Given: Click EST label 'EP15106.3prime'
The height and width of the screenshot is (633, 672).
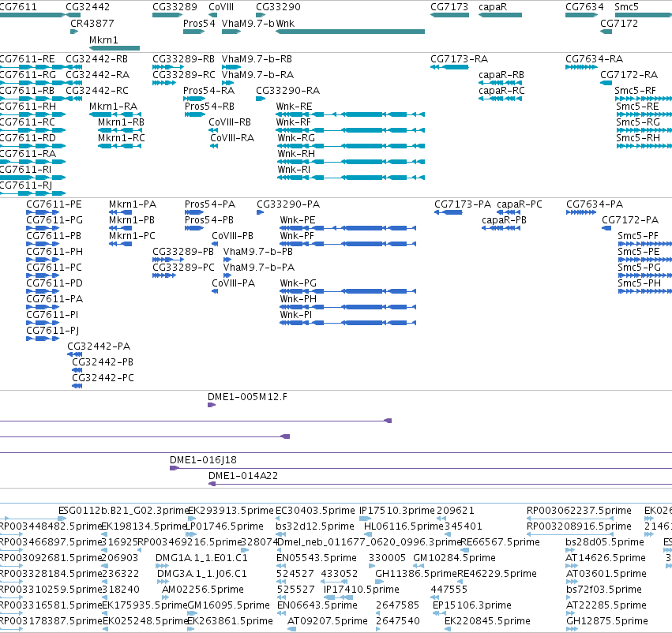Looking at the screenshot, I should pos(472,605).
